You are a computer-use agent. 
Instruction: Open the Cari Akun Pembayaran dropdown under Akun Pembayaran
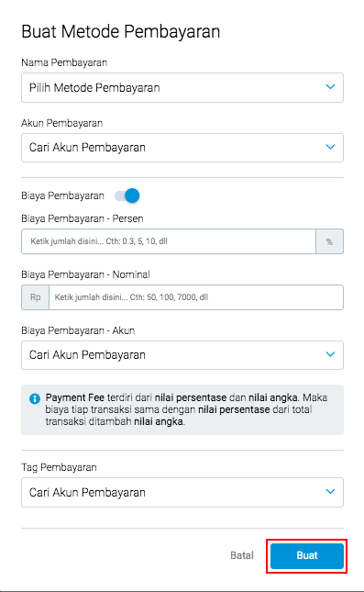coord(182,148)
